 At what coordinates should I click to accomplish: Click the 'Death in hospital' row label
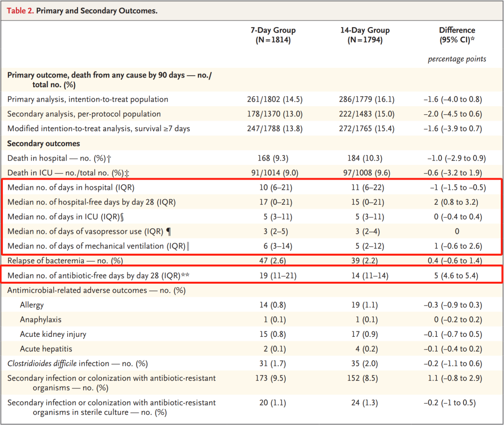(x=59, y=158)
